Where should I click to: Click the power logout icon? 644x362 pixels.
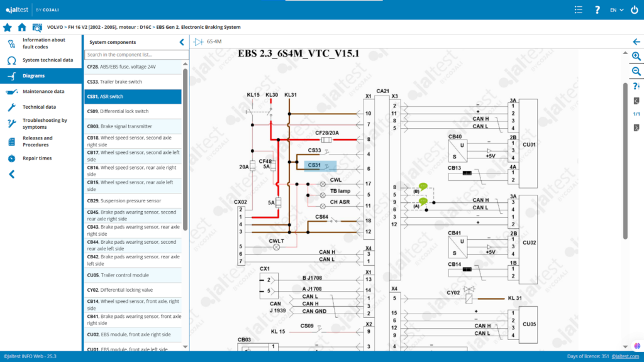point(634,9)
